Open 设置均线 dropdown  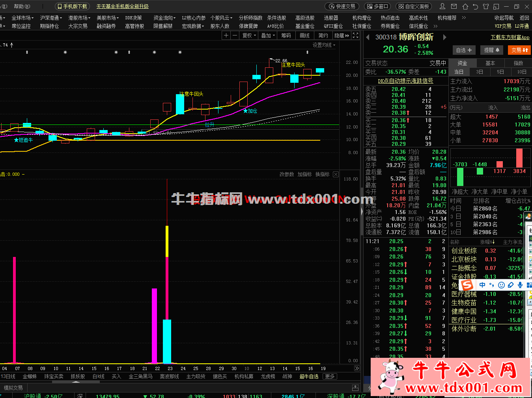coord(324,45)
